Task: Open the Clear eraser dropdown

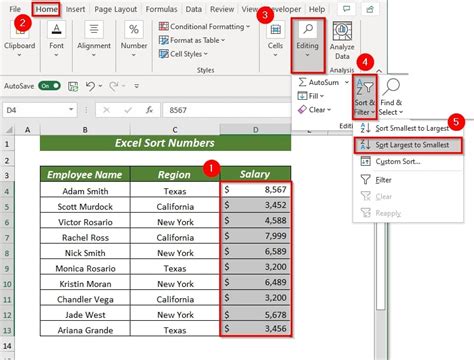Action: 314,110
